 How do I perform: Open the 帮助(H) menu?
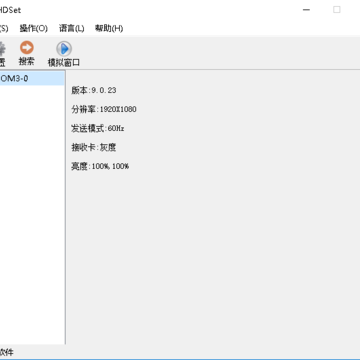click(x=109, y=28)
